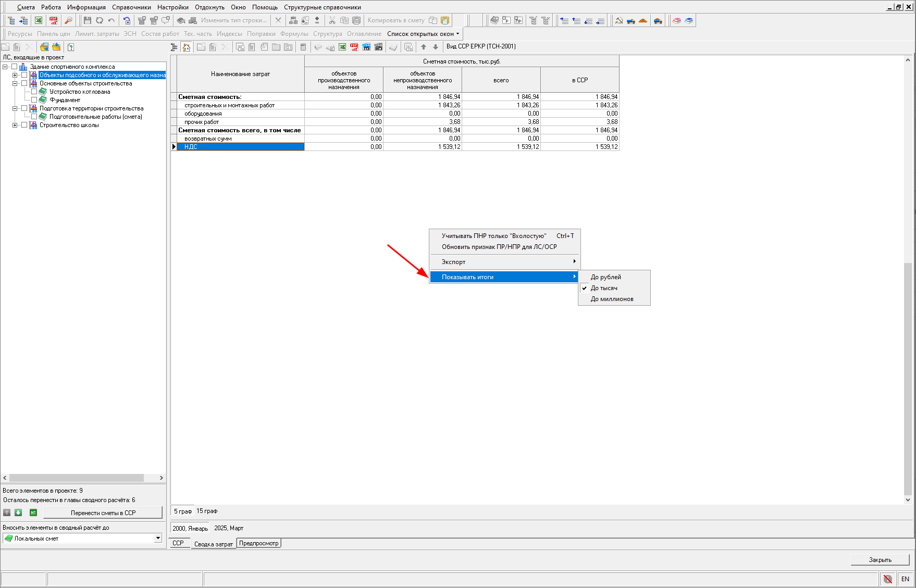The width and height of the screenshot is (916, 588).
Task: Click the pink books stack icon
Action: 676,21
